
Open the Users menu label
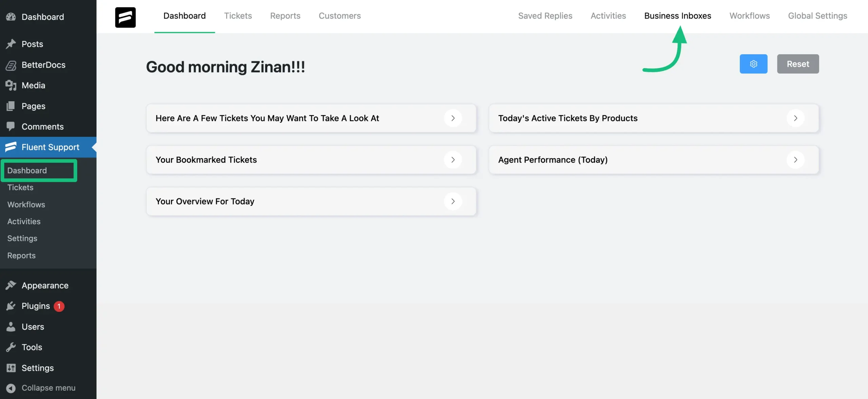pyautogui.click(x=33, y=327)
